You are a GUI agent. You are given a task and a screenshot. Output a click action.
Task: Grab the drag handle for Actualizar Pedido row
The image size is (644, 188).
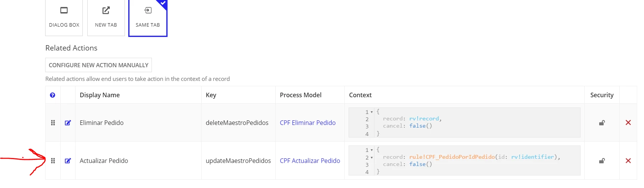coord(53,161)
